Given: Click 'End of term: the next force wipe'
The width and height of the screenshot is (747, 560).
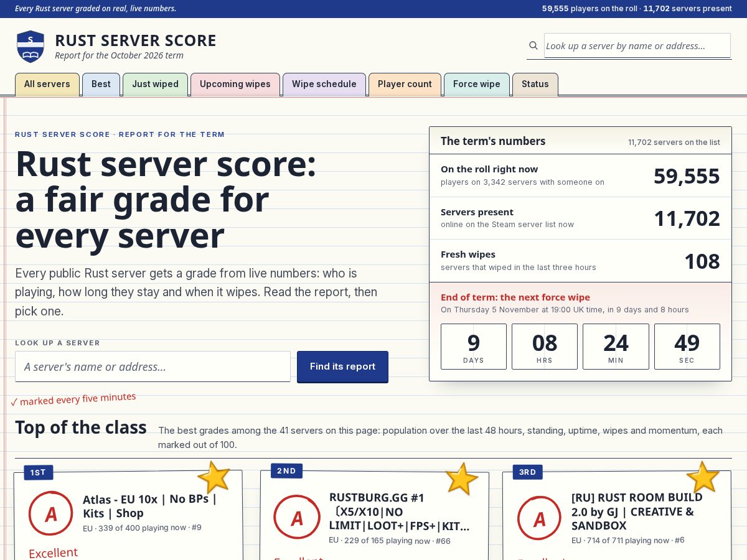Looking at the screenshot, I should (515, 297).
